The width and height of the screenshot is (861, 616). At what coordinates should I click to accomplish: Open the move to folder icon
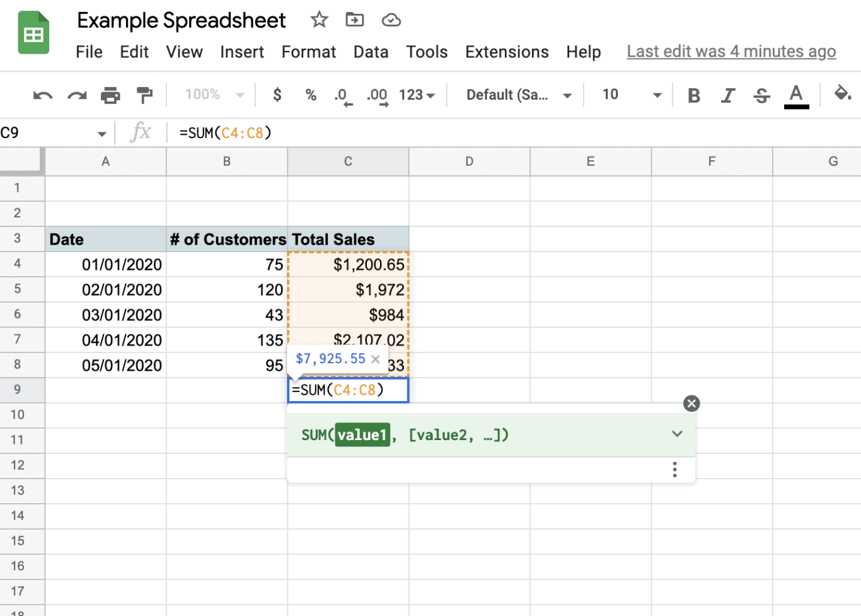click(355, 20)
